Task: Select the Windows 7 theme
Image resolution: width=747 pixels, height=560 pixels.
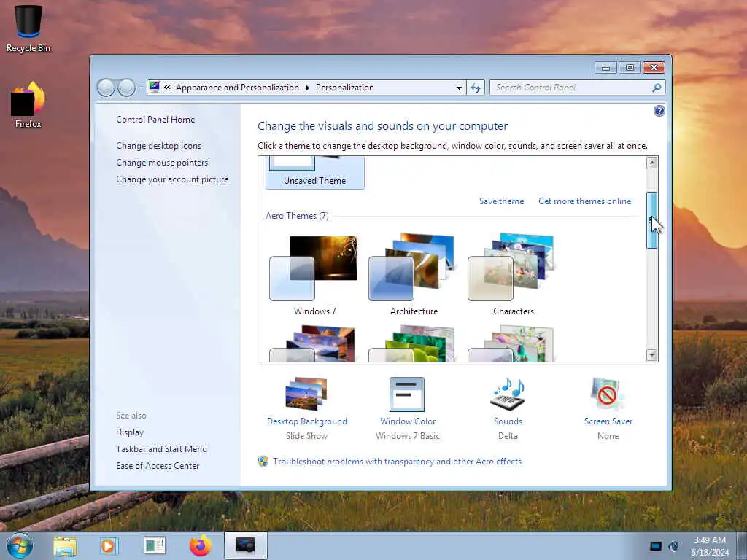Action: click(314, 275)
